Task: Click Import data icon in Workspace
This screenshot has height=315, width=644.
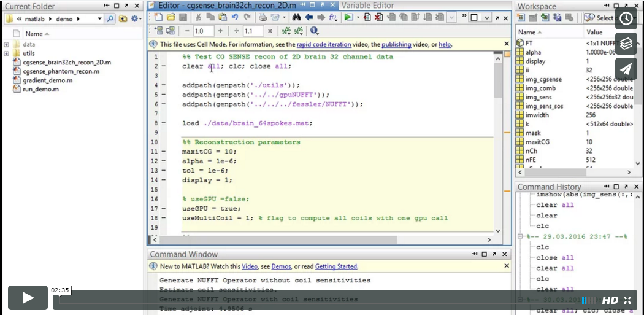Action: point(545,18)
